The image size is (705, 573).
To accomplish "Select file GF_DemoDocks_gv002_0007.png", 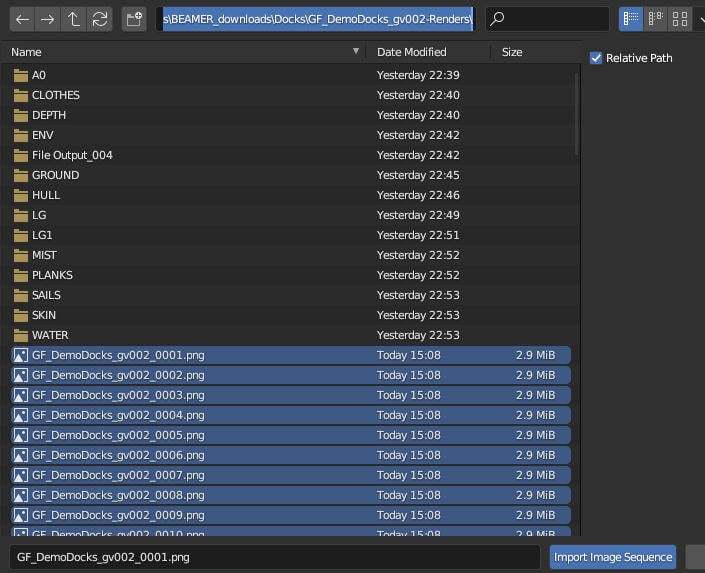I will point(291,475).
